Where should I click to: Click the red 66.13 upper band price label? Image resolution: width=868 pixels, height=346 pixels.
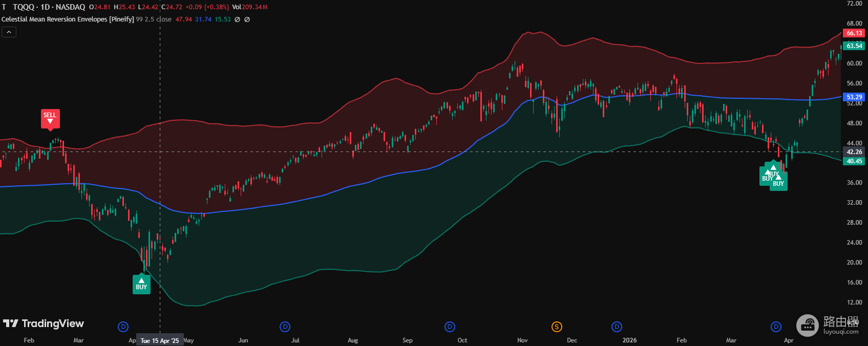[x=854, y=33]
